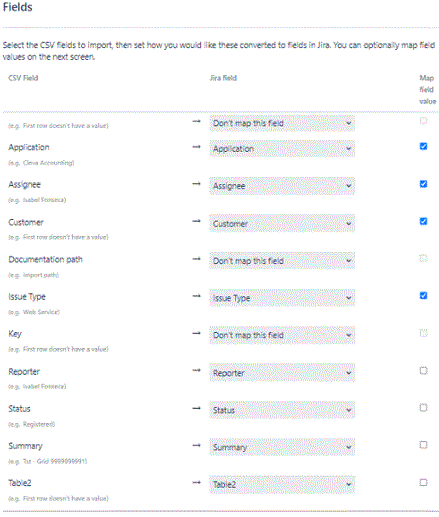Change Documentation path from Don't map this field
The image size is (439, 517).
(x=282, y=261)
